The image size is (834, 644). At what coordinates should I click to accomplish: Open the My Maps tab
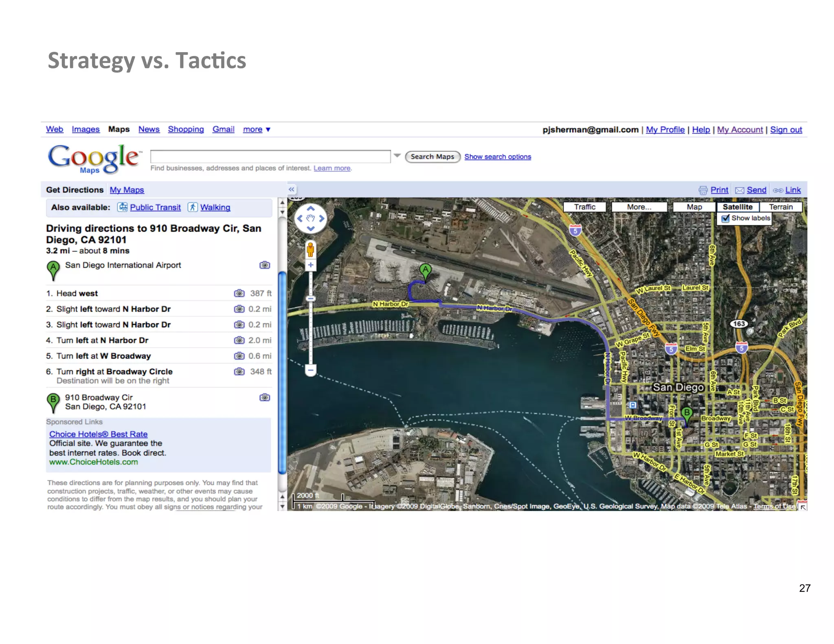[x=127, y=190]
